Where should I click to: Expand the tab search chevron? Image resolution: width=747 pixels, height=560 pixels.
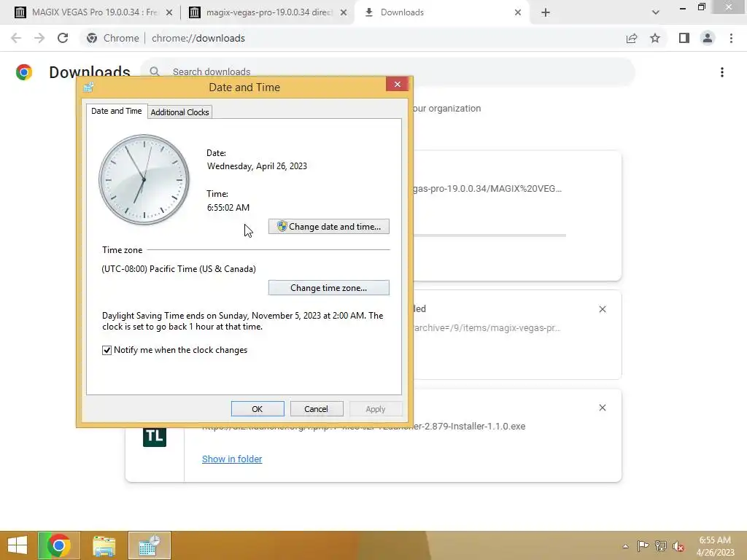pyautogui.click(x=656, y=12)
